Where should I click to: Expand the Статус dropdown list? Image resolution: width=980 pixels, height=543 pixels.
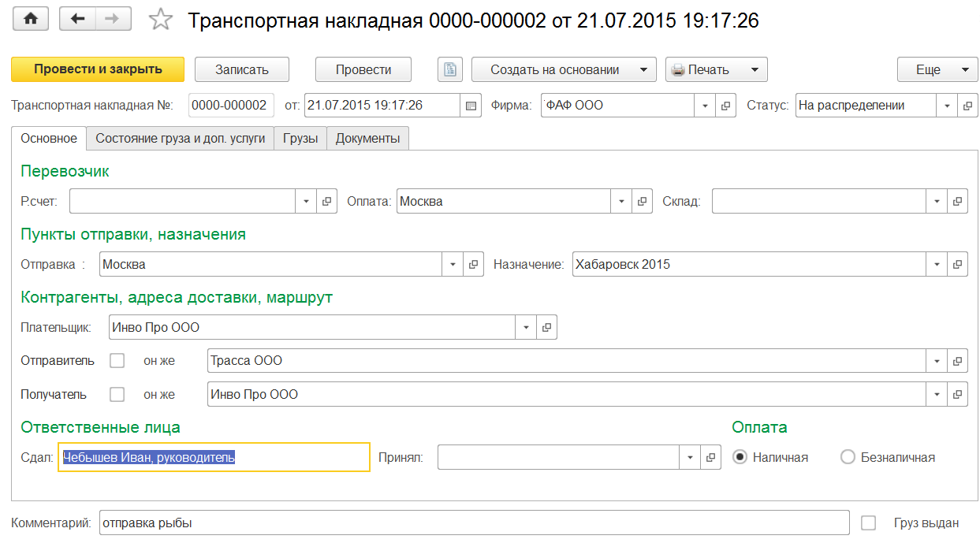(947, 105)
